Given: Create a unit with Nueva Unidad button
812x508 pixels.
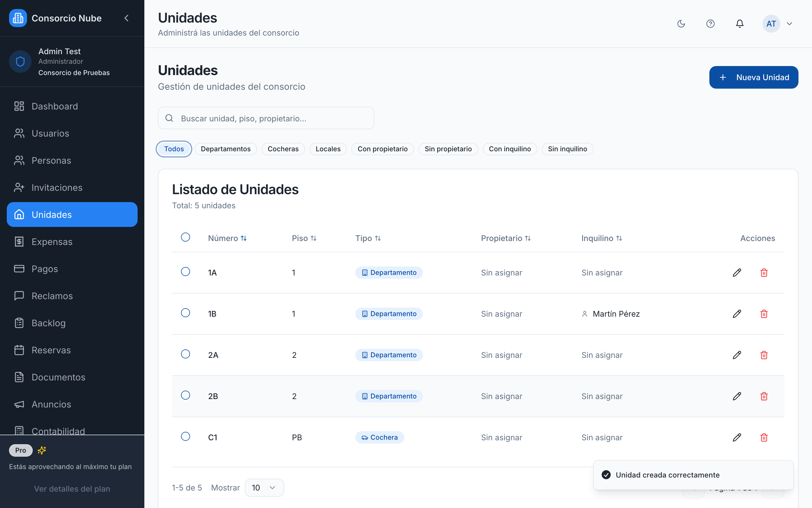Looking at the screenshot, I should [x=754, y=77].
